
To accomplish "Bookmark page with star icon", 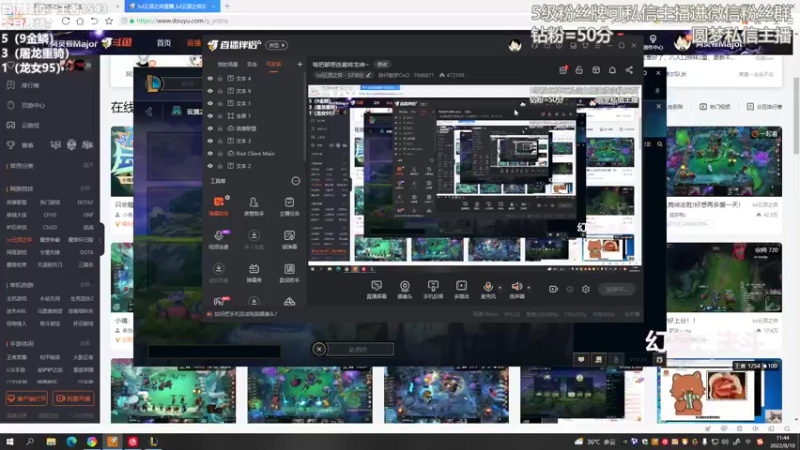I will point(109,21).
